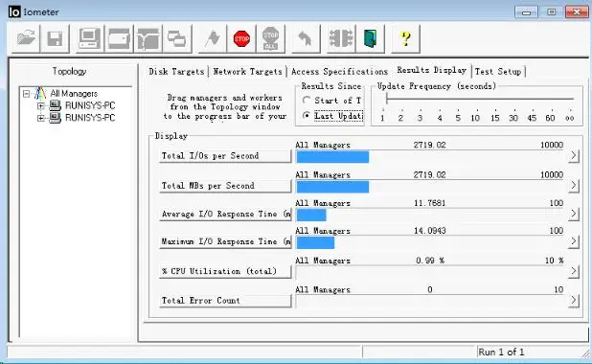The height and width of the screenshot is (364, 592).
Task: Maximize the Iometer window
Action: (551, 12)
